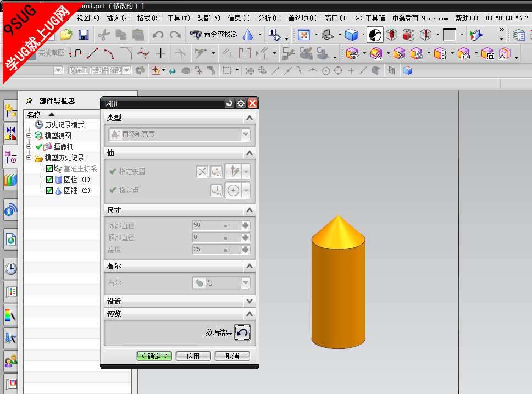Click the Move Face cube icon

tap(352, 54)
